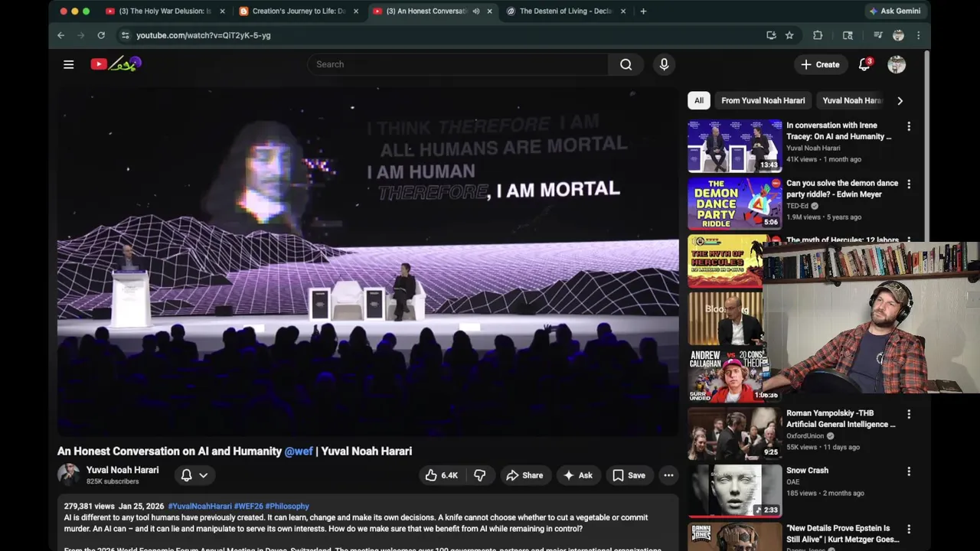Save video to playlist
Image resolution: width=980 pixels, height=551 pixels.
629,475
